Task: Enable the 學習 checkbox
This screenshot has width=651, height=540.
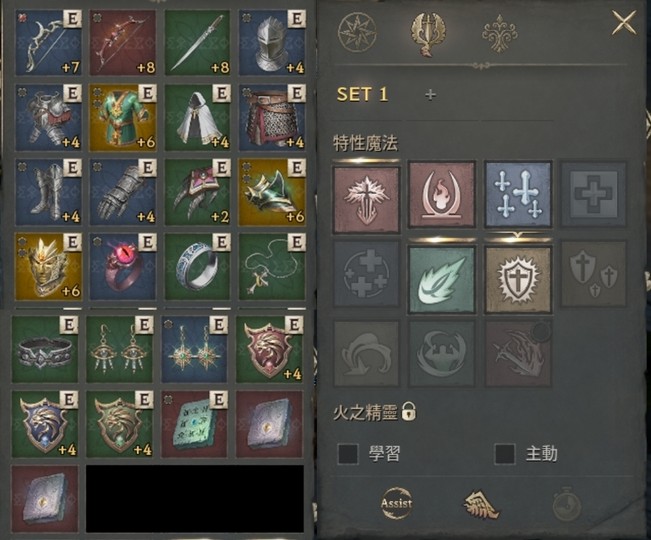Action: [x=348, y=453]
